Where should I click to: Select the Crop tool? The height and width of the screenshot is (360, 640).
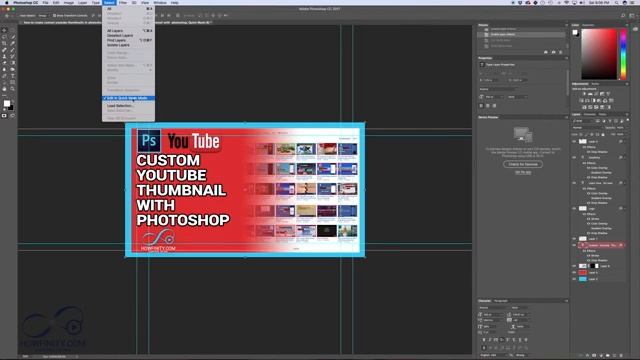point(4,43)
